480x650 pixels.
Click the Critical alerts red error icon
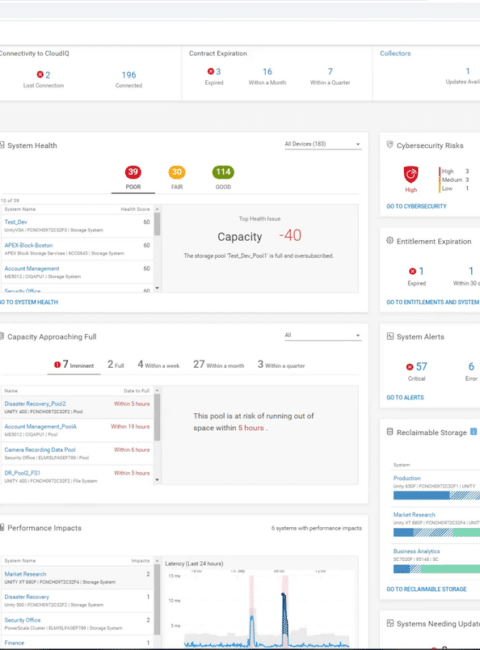pyautogui.click(x=410, y=366)
